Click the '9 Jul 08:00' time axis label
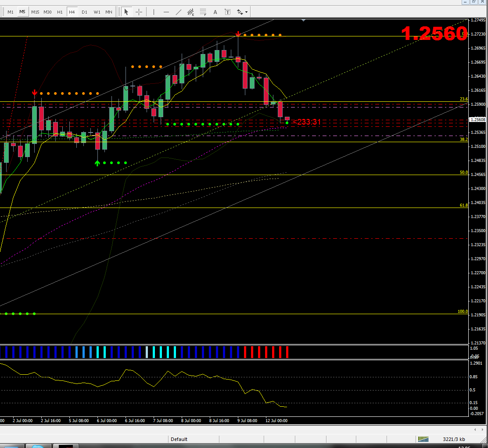 [x=247, y=421]
